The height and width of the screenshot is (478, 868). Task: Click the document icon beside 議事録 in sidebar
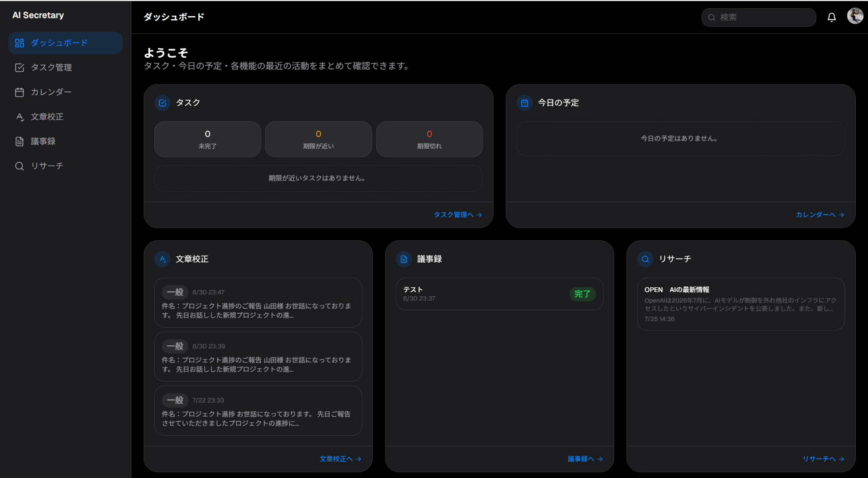coord(19,141)
